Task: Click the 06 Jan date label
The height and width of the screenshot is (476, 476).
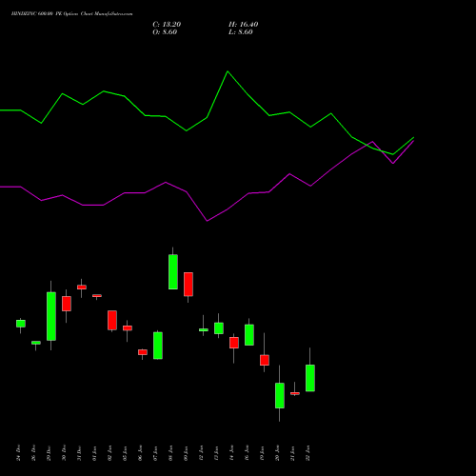Action: [x=140, y=453]
